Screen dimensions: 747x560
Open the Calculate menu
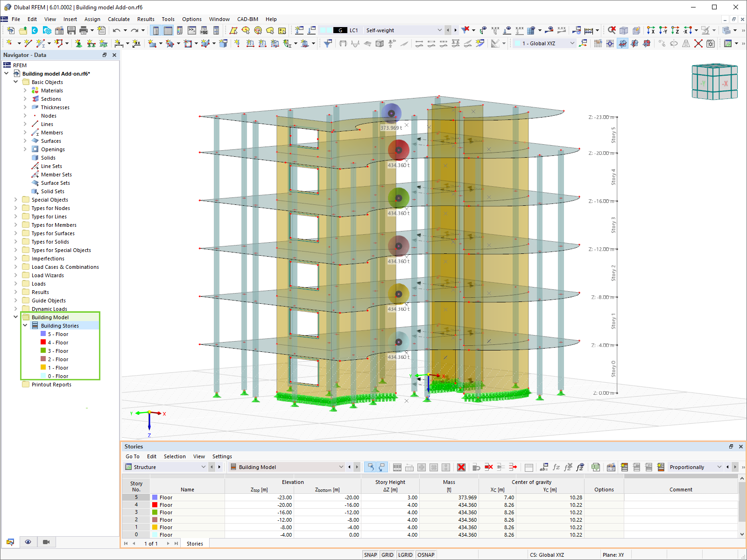[119, 19]
